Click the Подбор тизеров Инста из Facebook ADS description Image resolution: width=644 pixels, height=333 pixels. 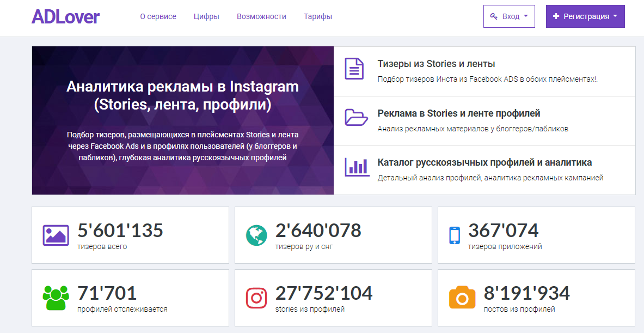click(x=488, y=80)
